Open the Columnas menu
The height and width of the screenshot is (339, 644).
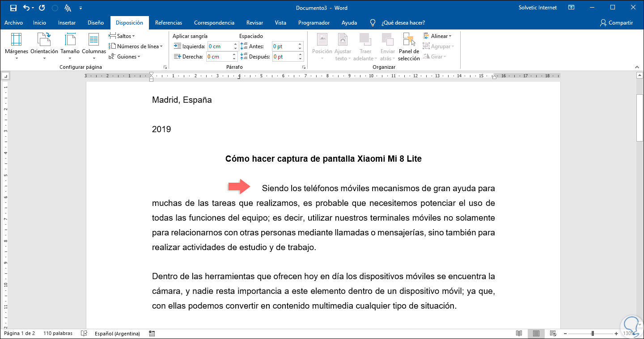(94, 47)
